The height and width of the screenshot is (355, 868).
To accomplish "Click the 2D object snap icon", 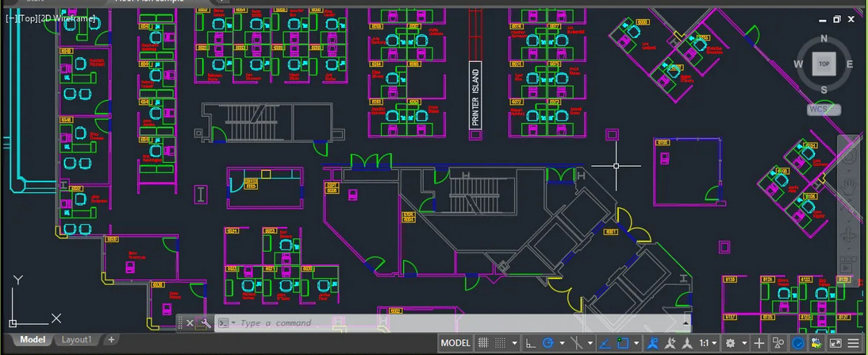I will (623, 343).
